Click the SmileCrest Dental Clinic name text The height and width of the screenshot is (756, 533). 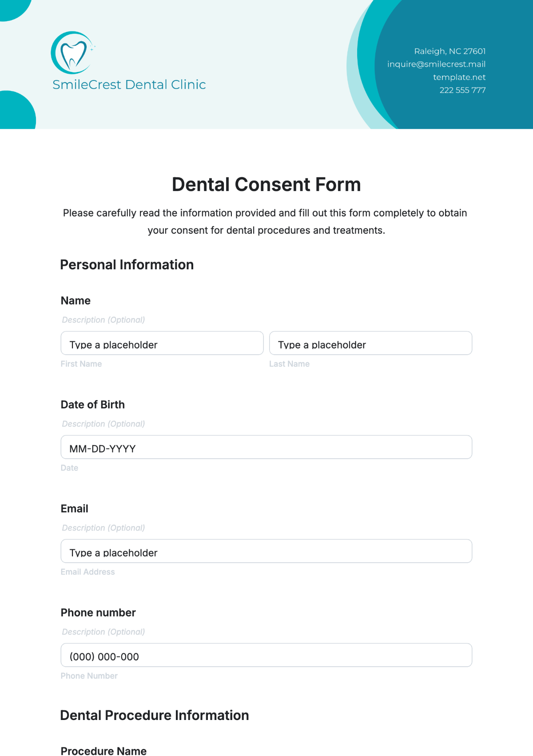[x=129, y=84]
